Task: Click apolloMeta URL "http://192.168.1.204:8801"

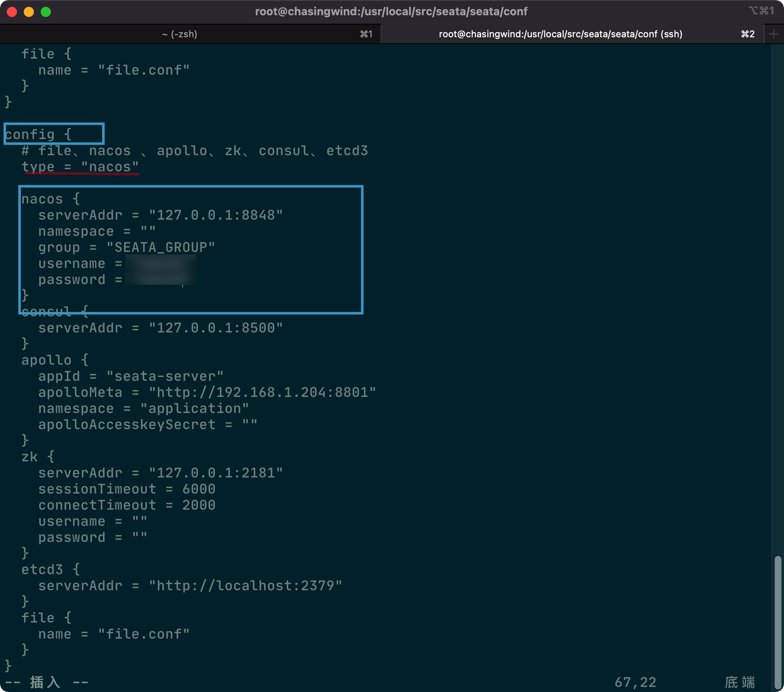Action: tap(262, 392)
